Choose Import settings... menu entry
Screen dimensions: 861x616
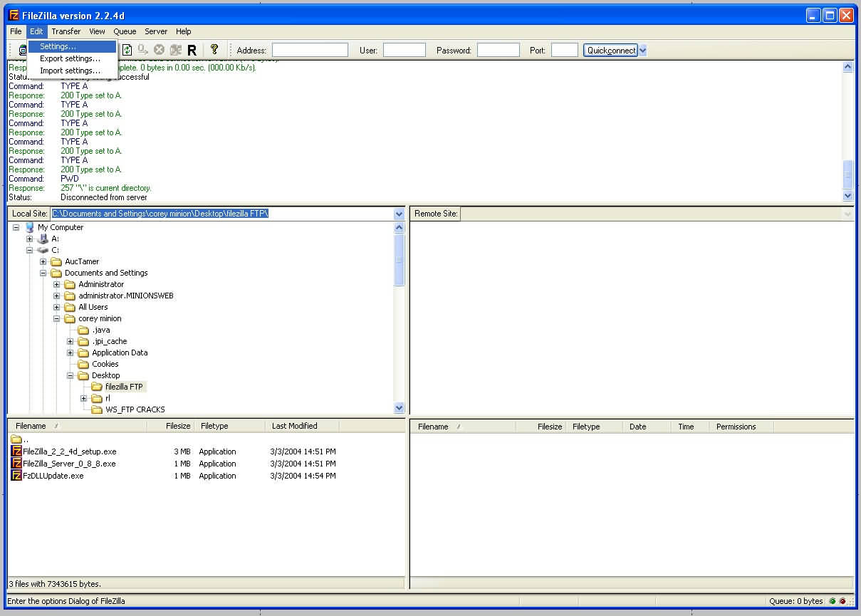(x=72, y=71)
